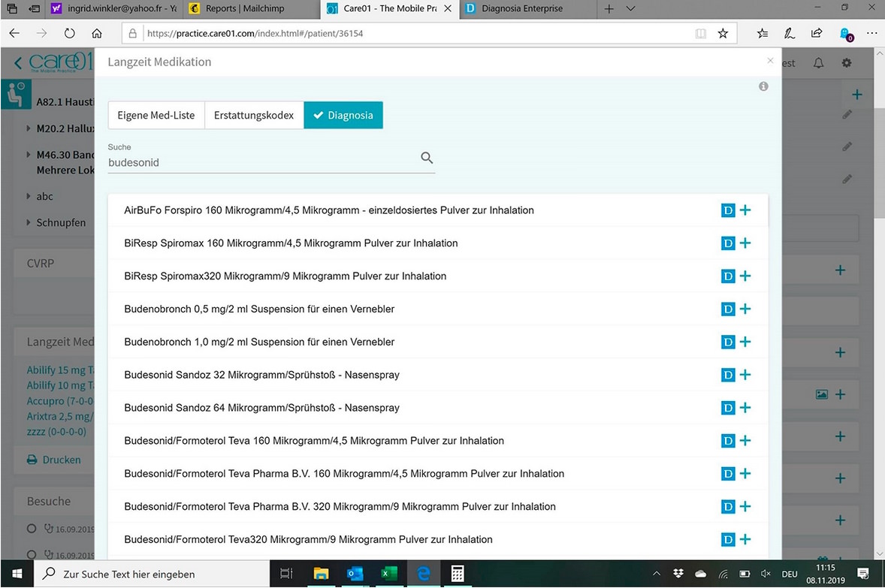Open the notification bell in care01 header
The height and width of the screenshot is (588, 885).
tap(818, 63)
